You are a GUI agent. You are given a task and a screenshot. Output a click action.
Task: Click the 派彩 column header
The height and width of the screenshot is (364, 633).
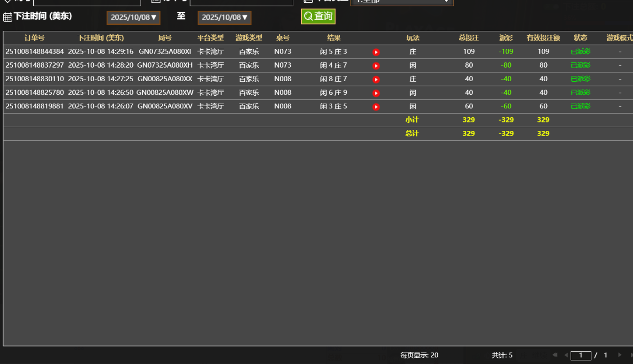pos(506,38)
